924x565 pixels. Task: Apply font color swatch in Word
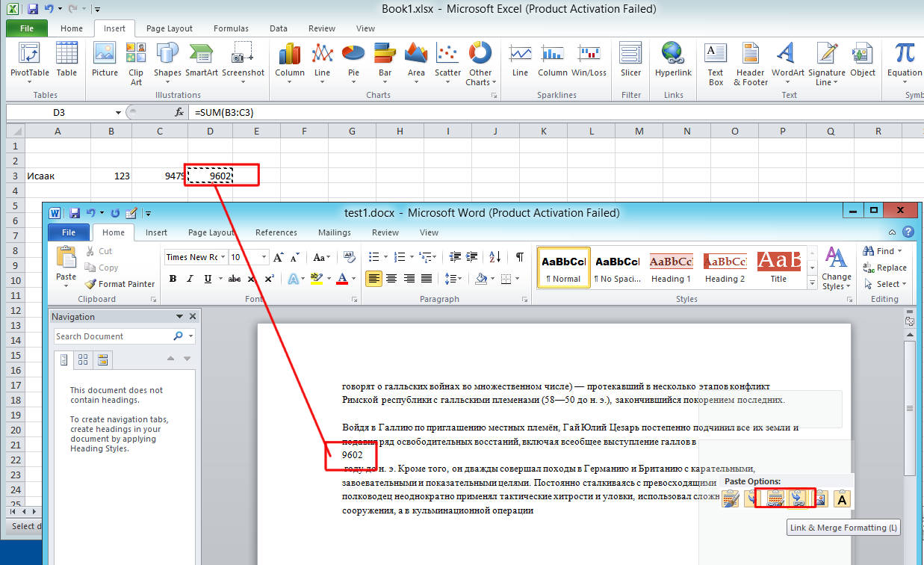point(342,279)
